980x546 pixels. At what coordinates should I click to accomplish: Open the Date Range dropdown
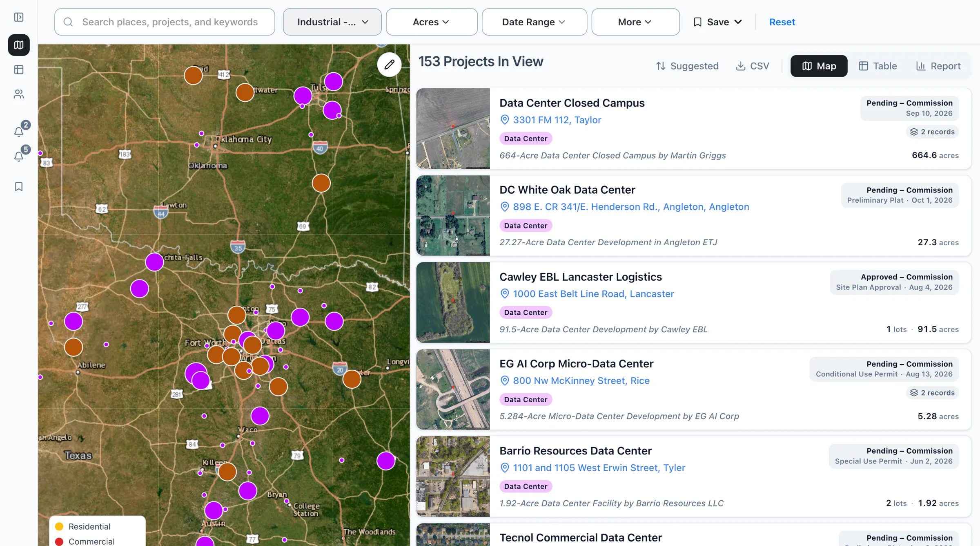(534, 22)
